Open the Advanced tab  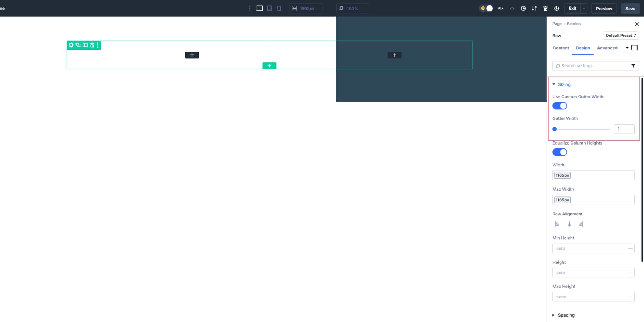pos(607,48)
